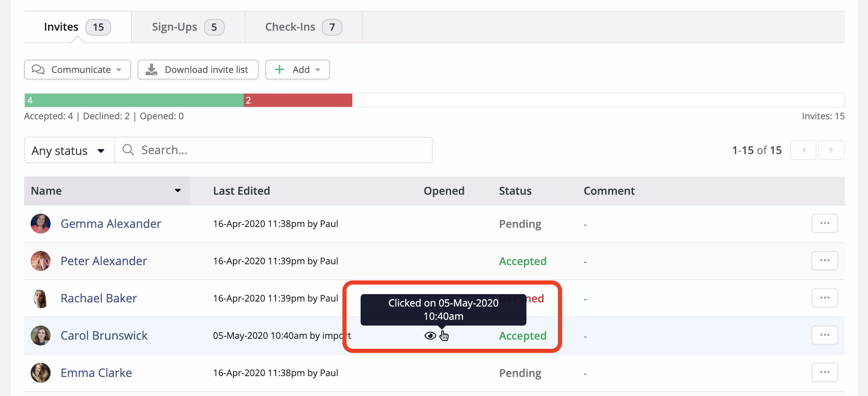Click the magnifying glass icon in the search bar
Screen dimensions: 868x396
128,150
